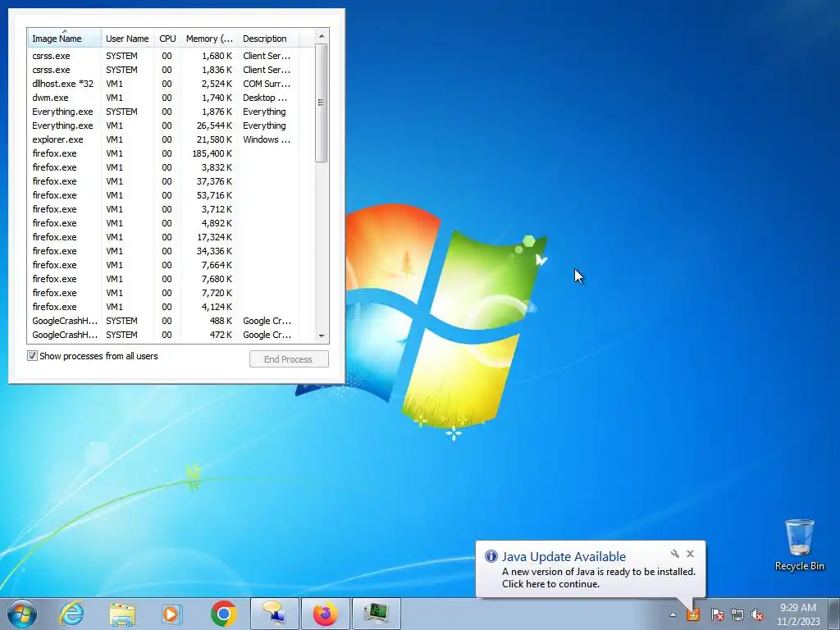Sort by the Memory column header

point(209,39)
